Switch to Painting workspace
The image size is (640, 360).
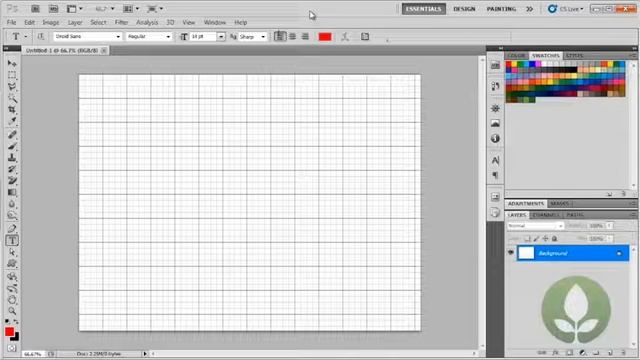(501, 9)
